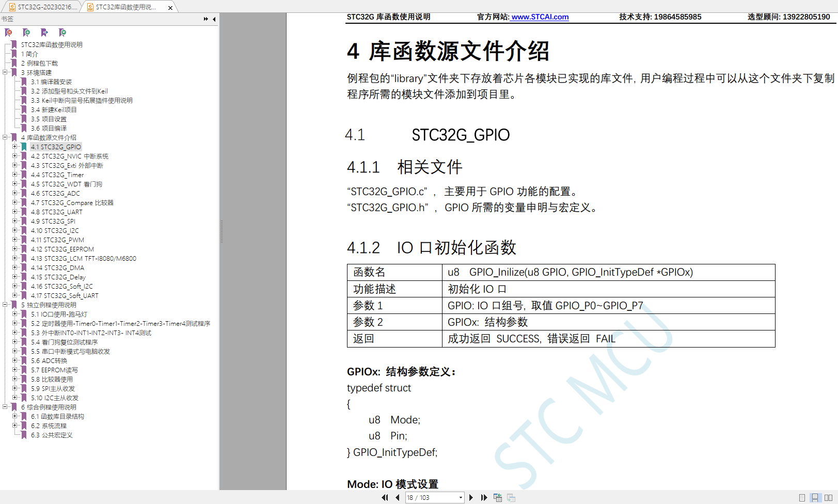
Task: Click the delete bookmark icon
Action: click(8, 33)
